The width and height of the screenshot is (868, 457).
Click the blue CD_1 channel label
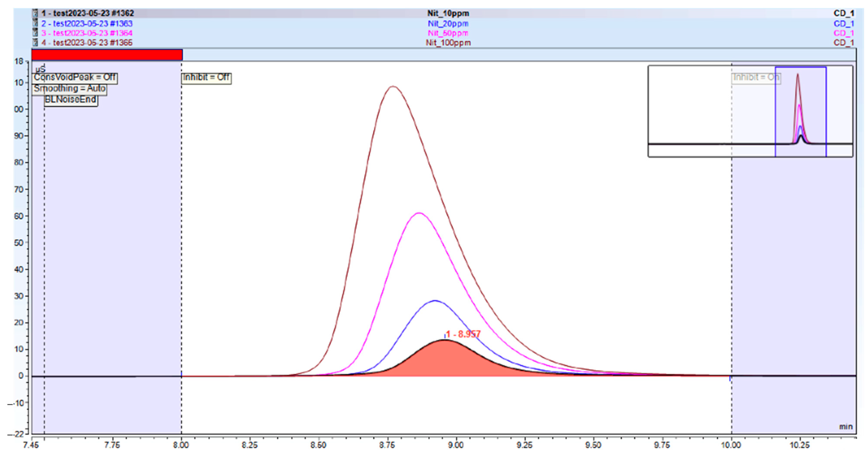(x=843, y=23)
